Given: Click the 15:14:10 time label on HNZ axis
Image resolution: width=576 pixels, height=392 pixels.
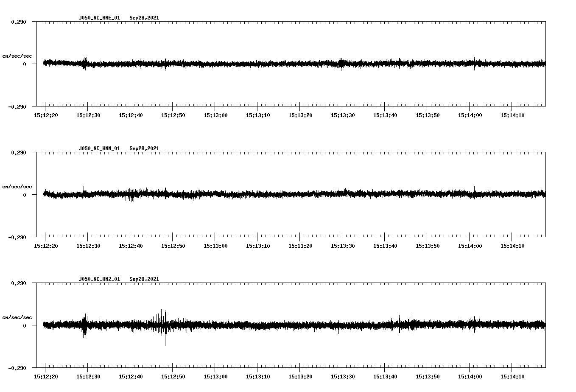Looking at the screenshot, I should tap(512, 377).
